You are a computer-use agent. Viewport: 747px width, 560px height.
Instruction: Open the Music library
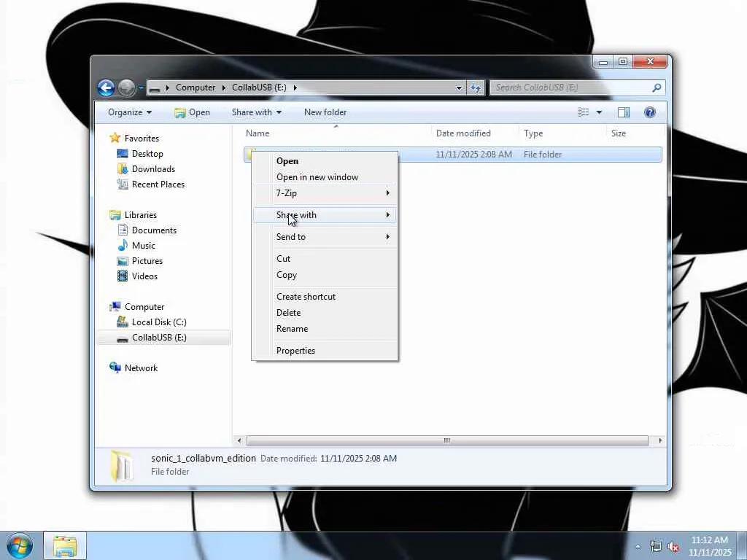(144, 246)
